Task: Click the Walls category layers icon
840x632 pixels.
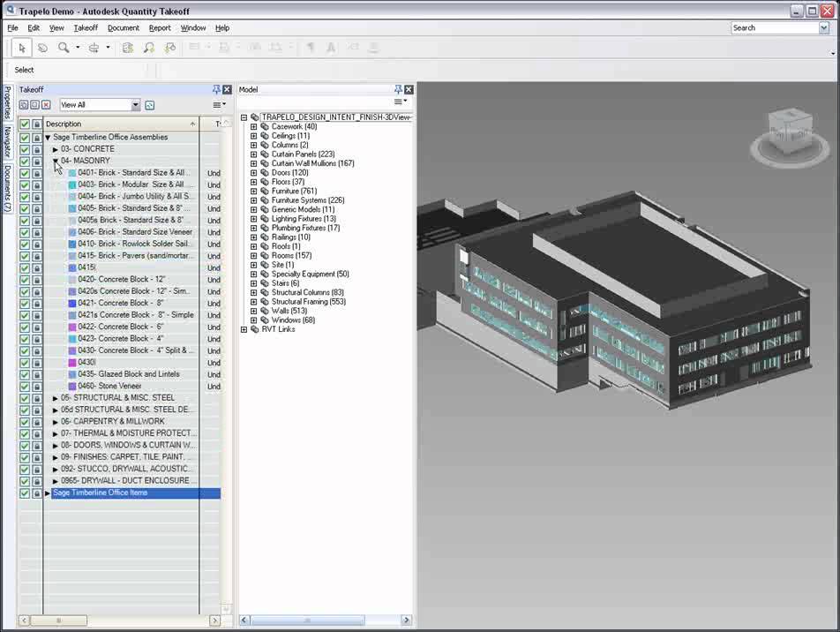Action: pos(265,311)
